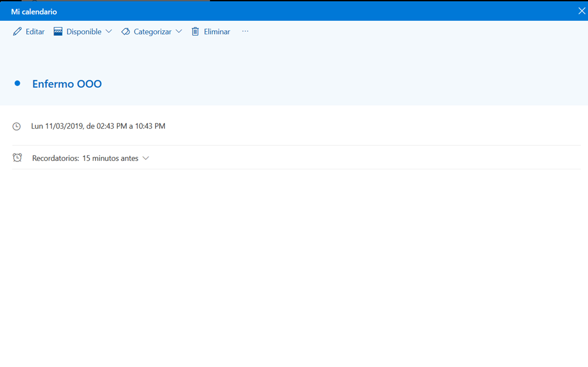The height and width of the screenshot is (367, 588).
Task: Click the alarm clock reminder icon
Action: pyautogui.click(x=17, y=158)
